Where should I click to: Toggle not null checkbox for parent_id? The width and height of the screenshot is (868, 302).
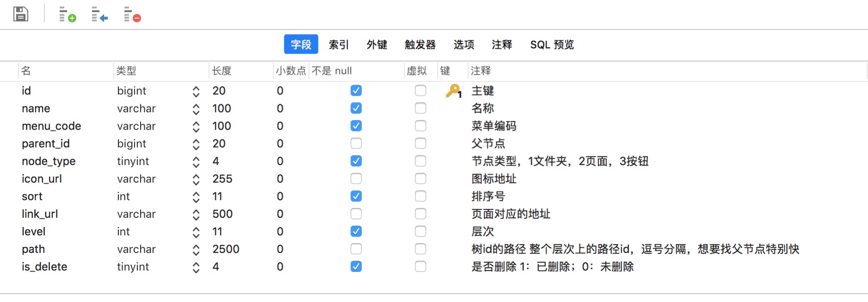click(x=356, y=143)
